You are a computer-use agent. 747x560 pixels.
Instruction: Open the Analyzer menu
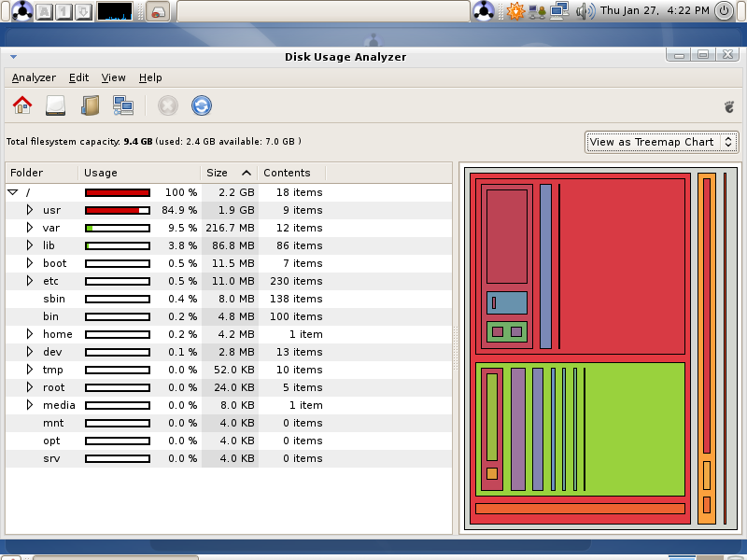pyautogui.click(x=34, y=77)
